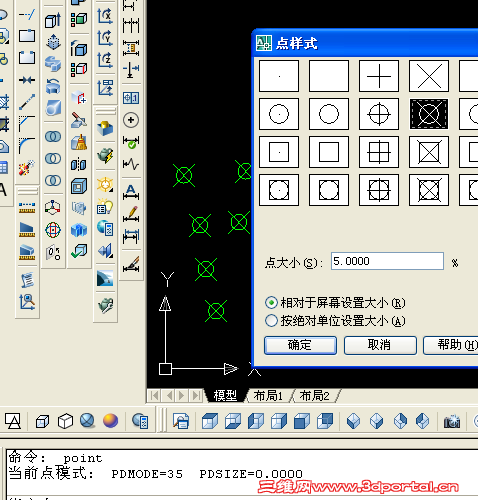
Task: Select the Shell solid tool
Action: (79, 186)
